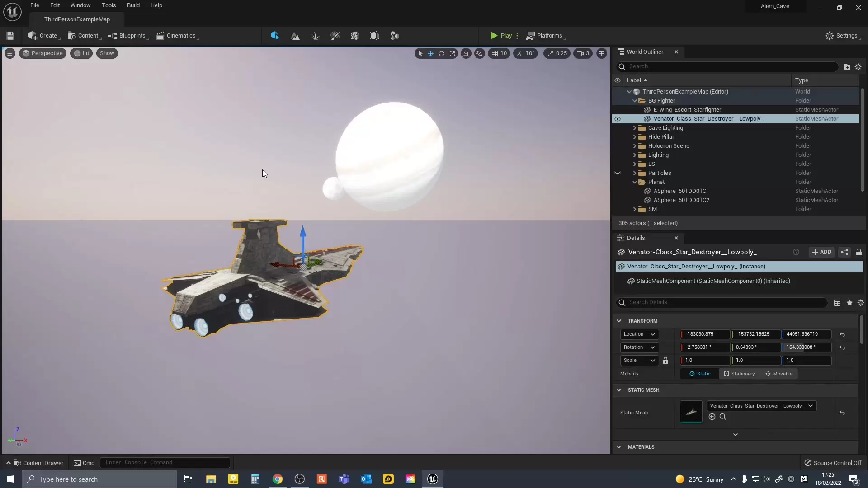
Task: Open Mesh Paint mode
Action: (x=335, y=36)
